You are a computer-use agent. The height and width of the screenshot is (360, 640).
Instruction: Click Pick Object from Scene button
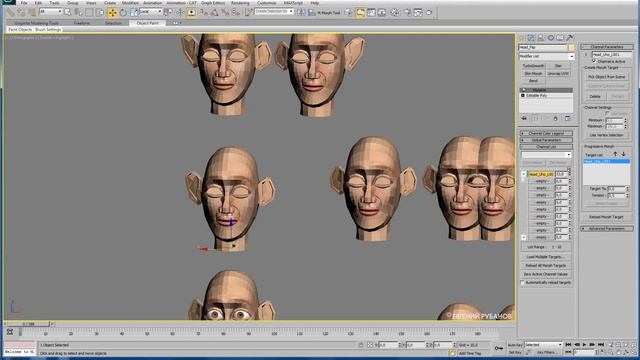[x=607, y=77]
